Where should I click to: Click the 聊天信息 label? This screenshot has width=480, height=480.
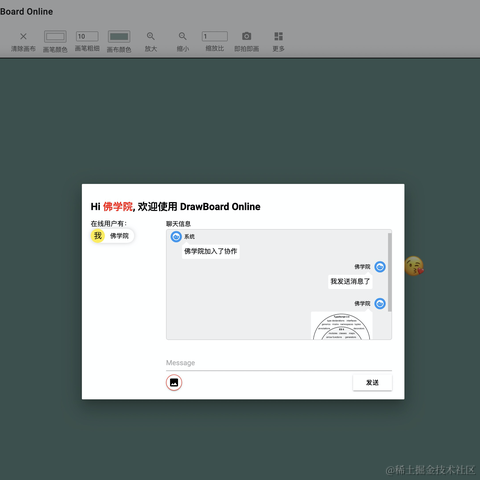point(178,224)
